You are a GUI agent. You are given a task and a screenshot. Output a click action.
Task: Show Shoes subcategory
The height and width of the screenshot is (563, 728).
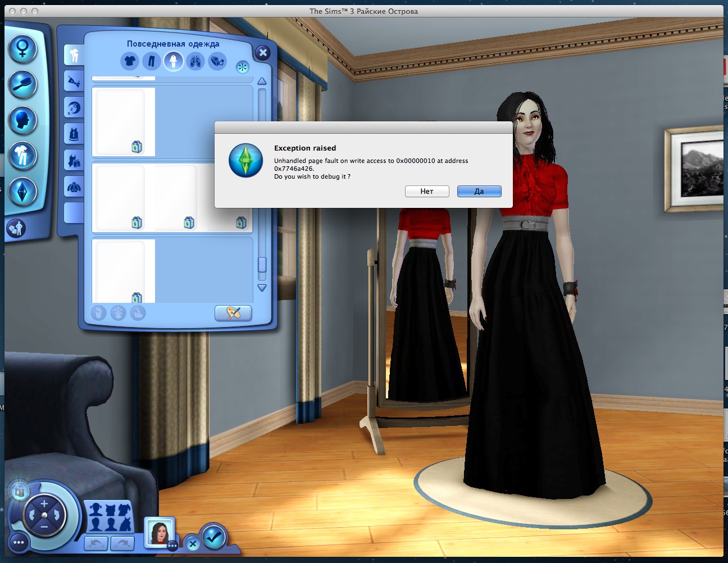tap(195, 61)
